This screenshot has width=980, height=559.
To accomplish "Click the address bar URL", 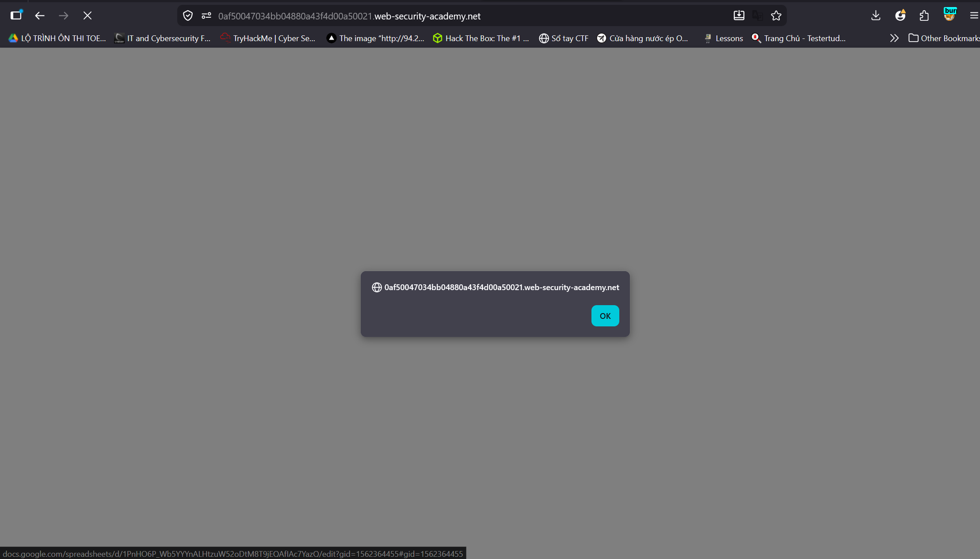I will [349, 16].
